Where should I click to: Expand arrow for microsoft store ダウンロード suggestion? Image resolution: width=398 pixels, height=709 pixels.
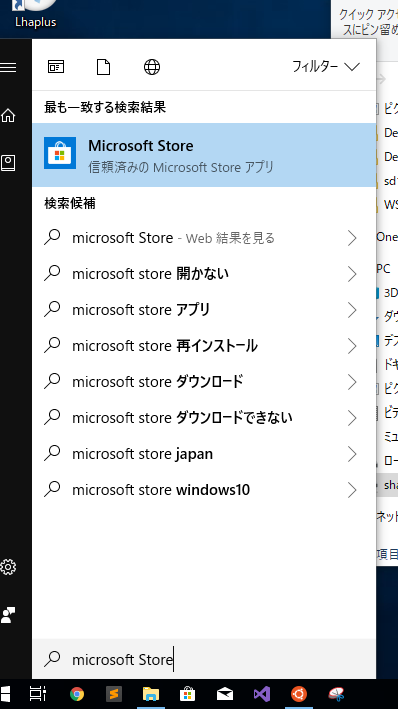pyautogui.click(x=352, y=382)
